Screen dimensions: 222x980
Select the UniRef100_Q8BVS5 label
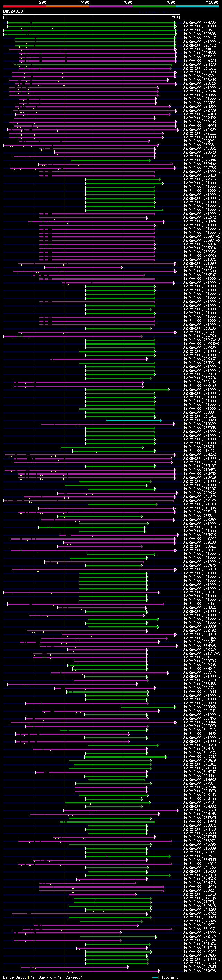pos(199,256)
